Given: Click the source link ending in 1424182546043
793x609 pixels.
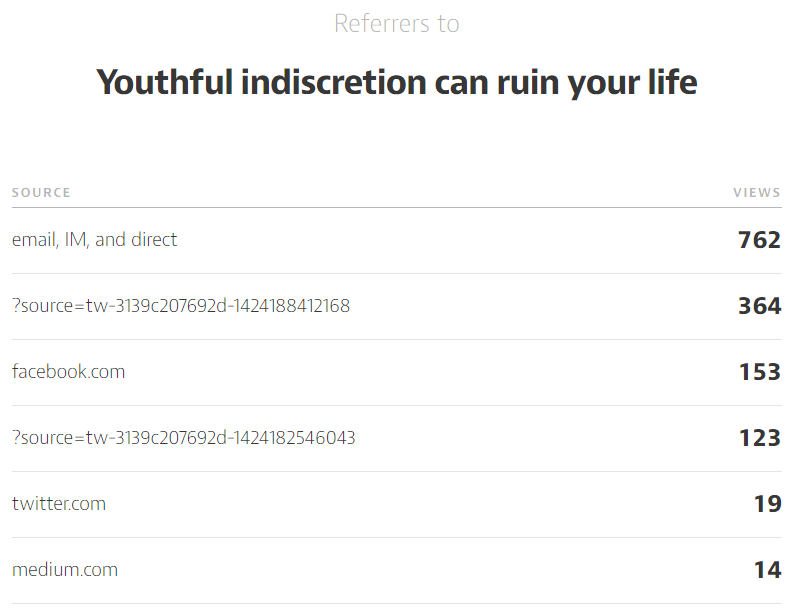Looking at the screenshot, I should pos(183,438).
